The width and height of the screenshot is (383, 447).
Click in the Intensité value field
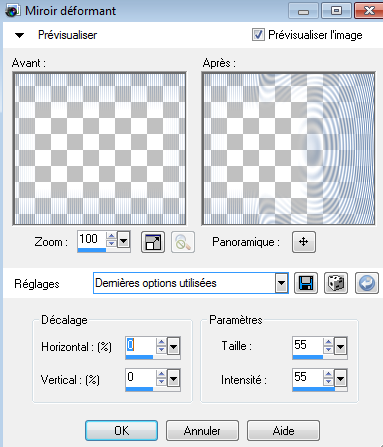click(308, 377)
